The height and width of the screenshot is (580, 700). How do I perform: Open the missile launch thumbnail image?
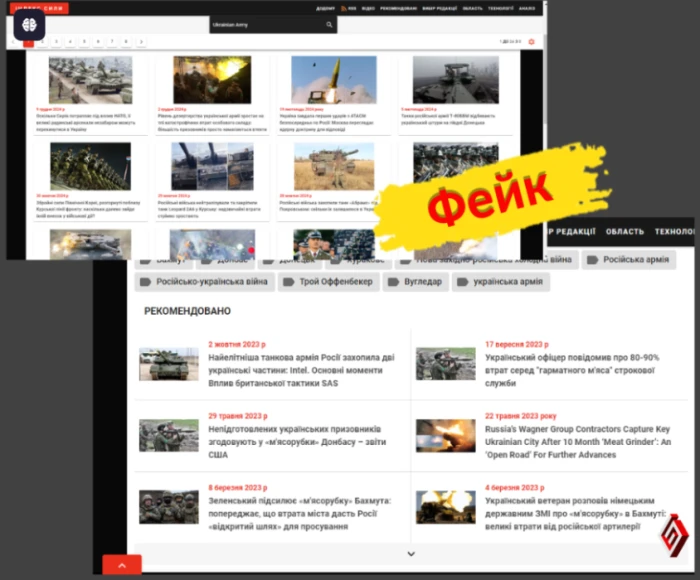333,80
